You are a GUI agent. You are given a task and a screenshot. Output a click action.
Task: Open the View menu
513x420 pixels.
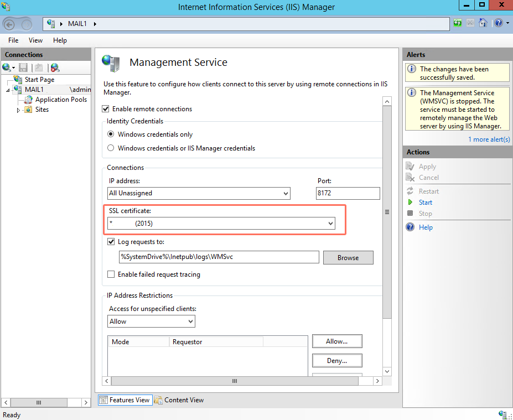pos(35,40)
